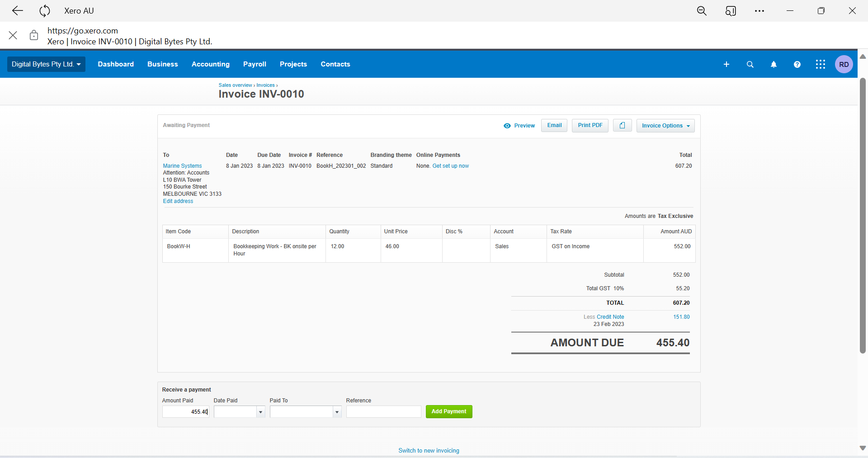Click the Sales account cell
Screen dimensions: 868x458
point(519,250)
